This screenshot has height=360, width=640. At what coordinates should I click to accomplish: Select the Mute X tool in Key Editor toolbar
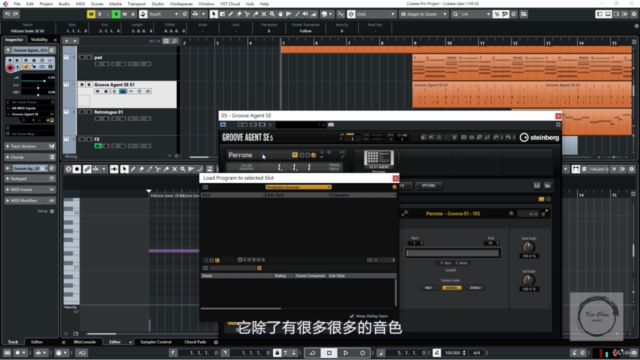click(x=174, y=169)
